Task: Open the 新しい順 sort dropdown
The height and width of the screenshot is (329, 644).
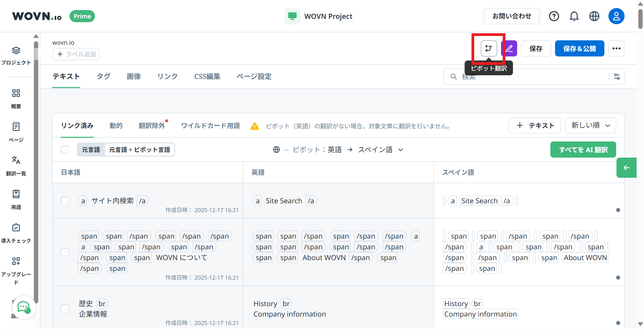Action: coord(590,125)
